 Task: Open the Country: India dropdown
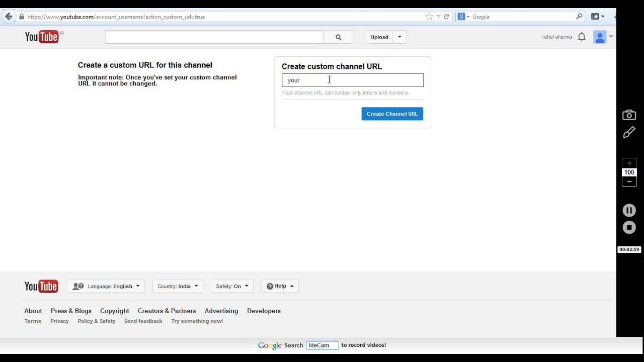pyautogui.click(x=178, y=286)
